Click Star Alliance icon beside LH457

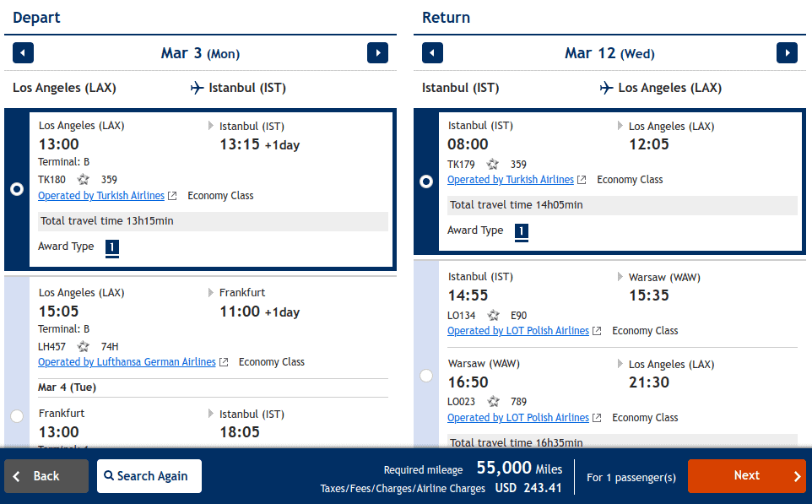pyautogui.click(x=84, y=346)
